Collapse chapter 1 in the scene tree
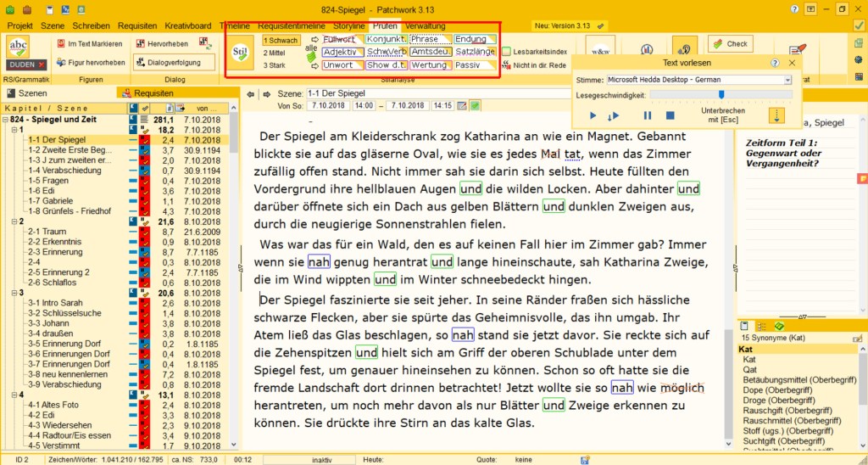Image resolution: width=868 pixels, height=465 pixels. [16, 130]
